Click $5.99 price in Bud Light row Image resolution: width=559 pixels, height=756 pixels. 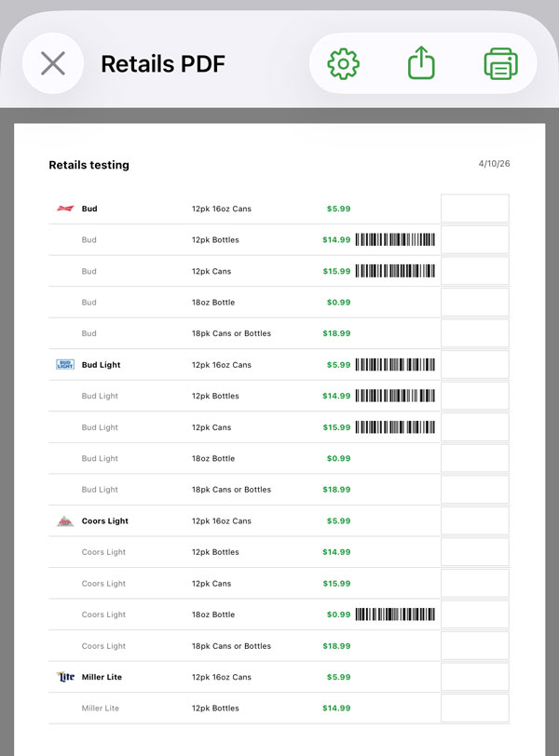tap(338, 365)
